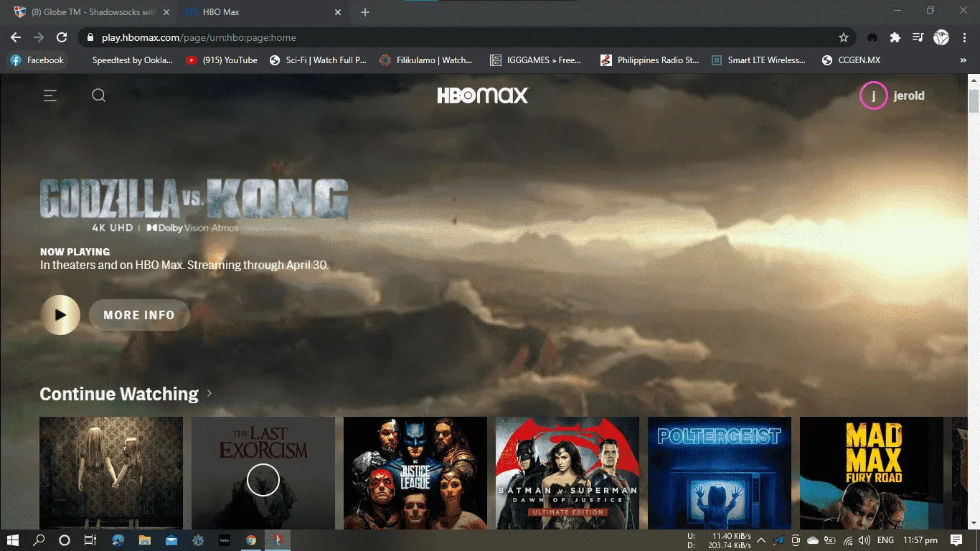This screenshot has height=551, width=980.
Task: Open the volume speaker tray icon
Action: pos(864,540)
